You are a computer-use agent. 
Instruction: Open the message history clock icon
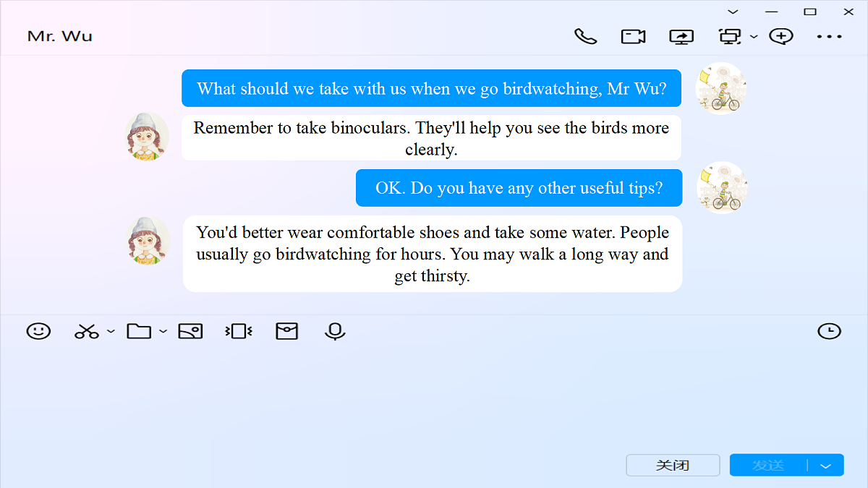(830, 331)
